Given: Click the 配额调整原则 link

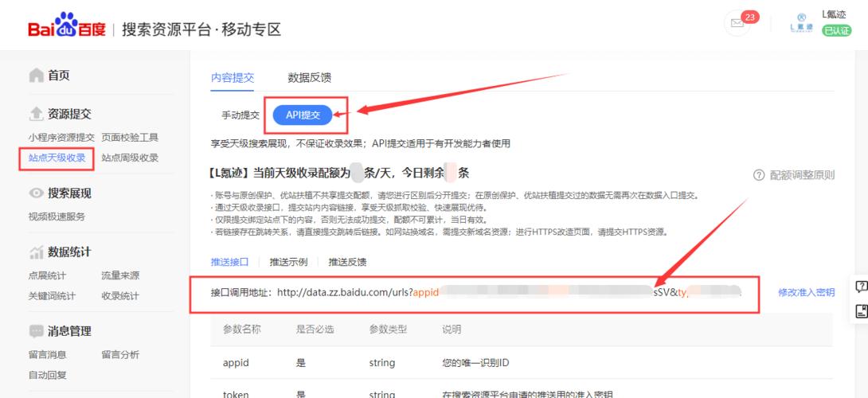Looking at the screenshot, I should (802, 175).
